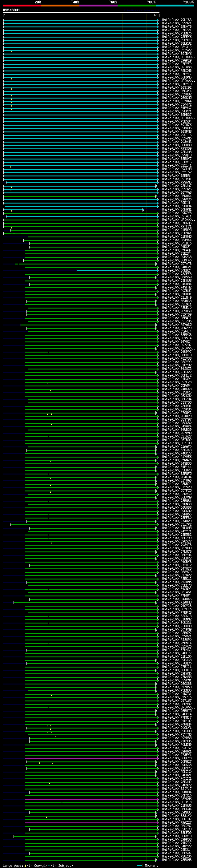Click the purple ~60% identity color segment

pos(99,6)
